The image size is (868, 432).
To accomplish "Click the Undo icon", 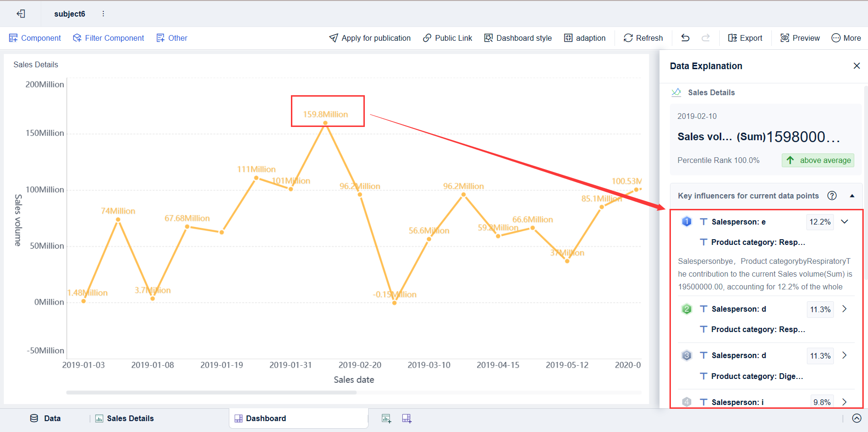I will [x=685, y=38].
